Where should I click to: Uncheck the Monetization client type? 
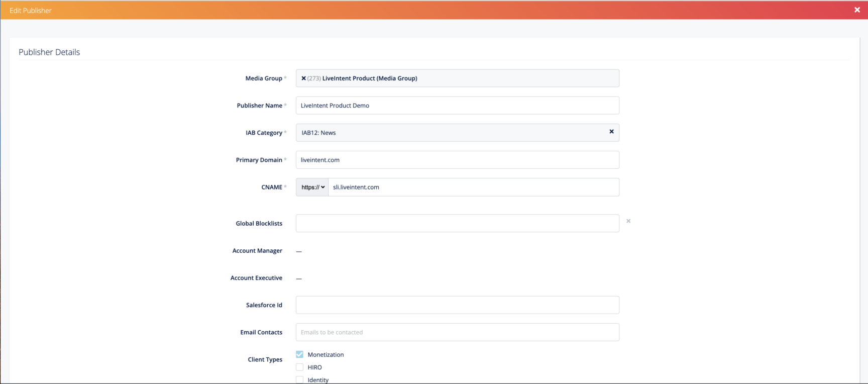(x=300, y=354)
